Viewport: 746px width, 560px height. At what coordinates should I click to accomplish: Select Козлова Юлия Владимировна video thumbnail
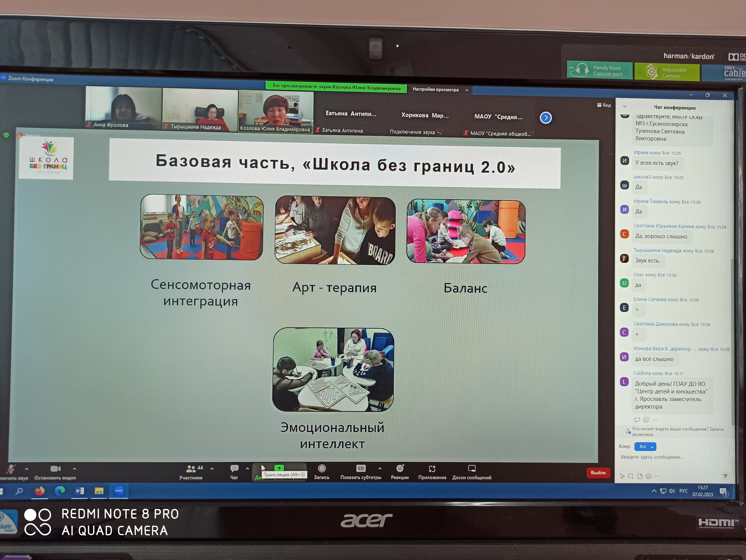coord(276,112)
